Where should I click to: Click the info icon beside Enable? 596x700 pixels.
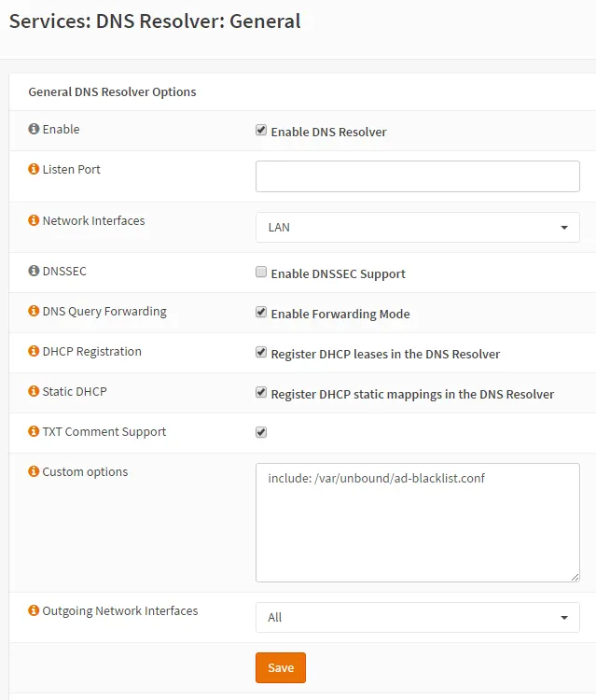pyautogui.click(x=34, y=129)
